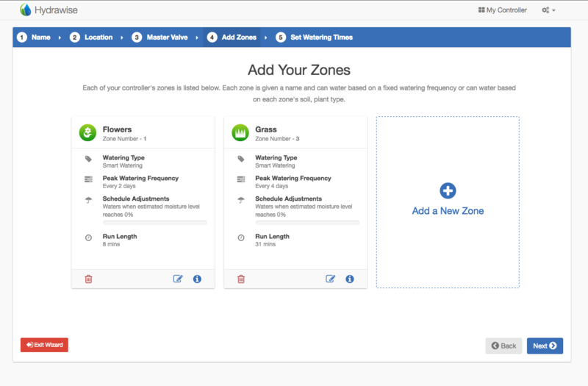The width and height of the screenshot is (588, 386).
Task: Click the blue plus icon to add zone
Action: [448, 190]
